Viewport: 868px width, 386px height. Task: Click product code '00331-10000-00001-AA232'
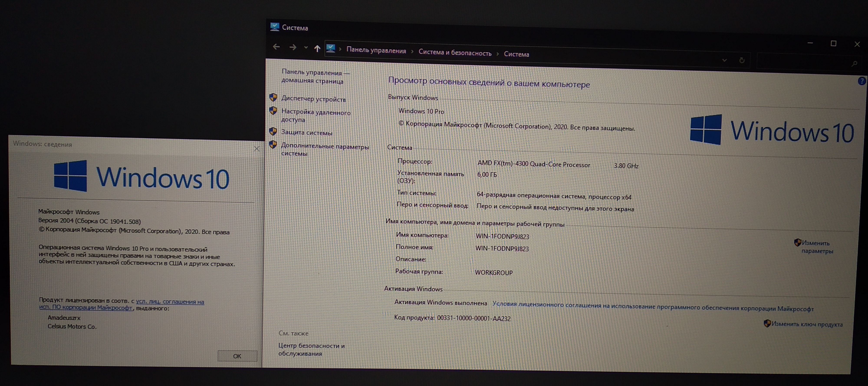474,318
